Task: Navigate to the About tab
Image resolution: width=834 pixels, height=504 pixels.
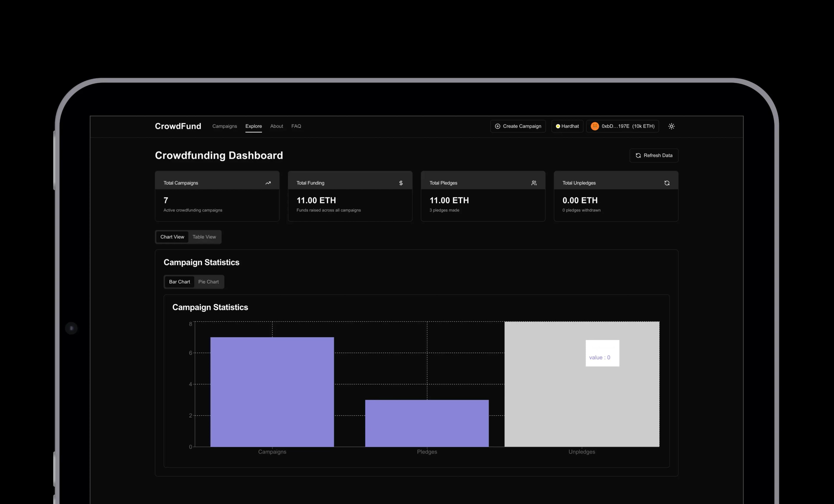Action: (x=276, y=126)
